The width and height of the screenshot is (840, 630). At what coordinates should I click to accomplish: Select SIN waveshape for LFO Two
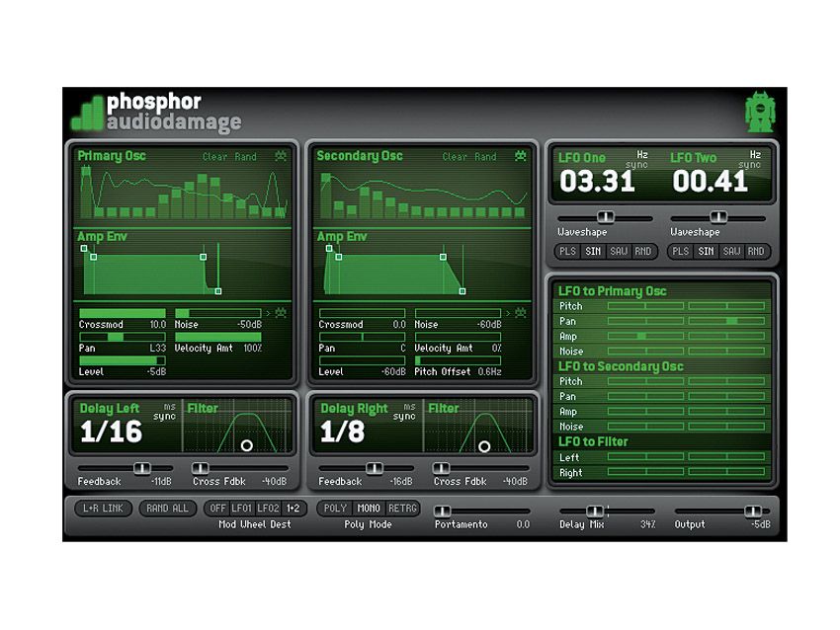coord(706,251)
